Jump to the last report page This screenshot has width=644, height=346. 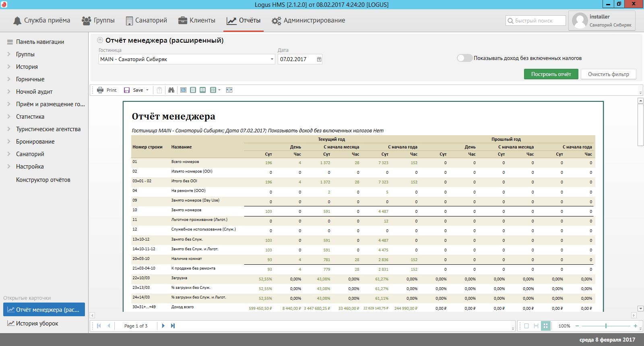(x=173, y=326)
